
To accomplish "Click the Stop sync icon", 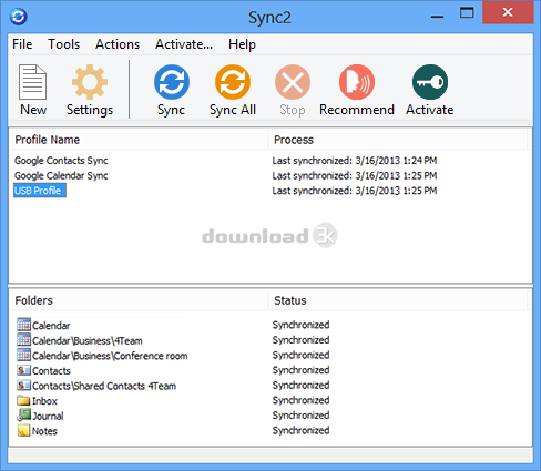I will [292, 82].
